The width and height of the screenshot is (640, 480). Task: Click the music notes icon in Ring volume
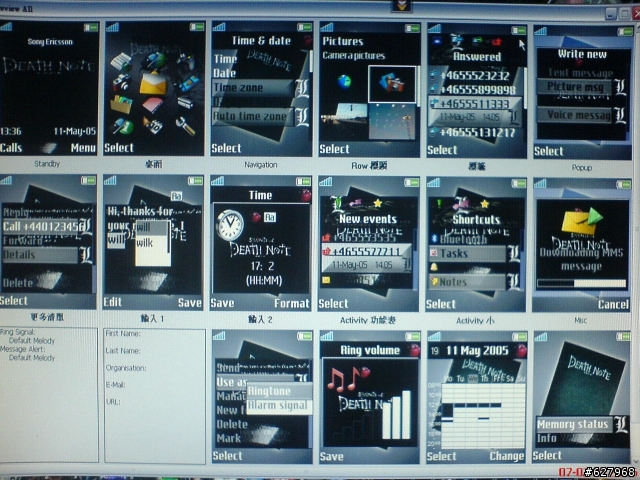(343, 380)
